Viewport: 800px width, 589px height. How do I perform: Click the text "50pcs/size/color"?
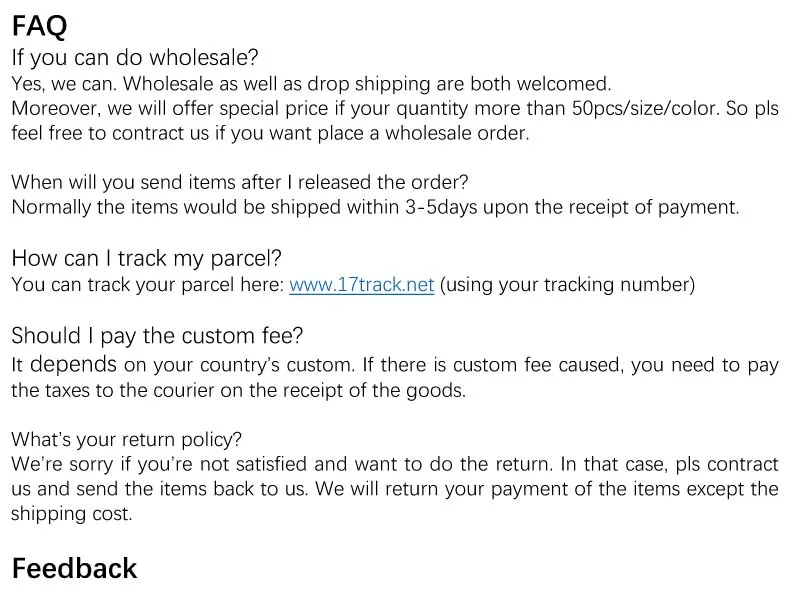coord(645,109)
